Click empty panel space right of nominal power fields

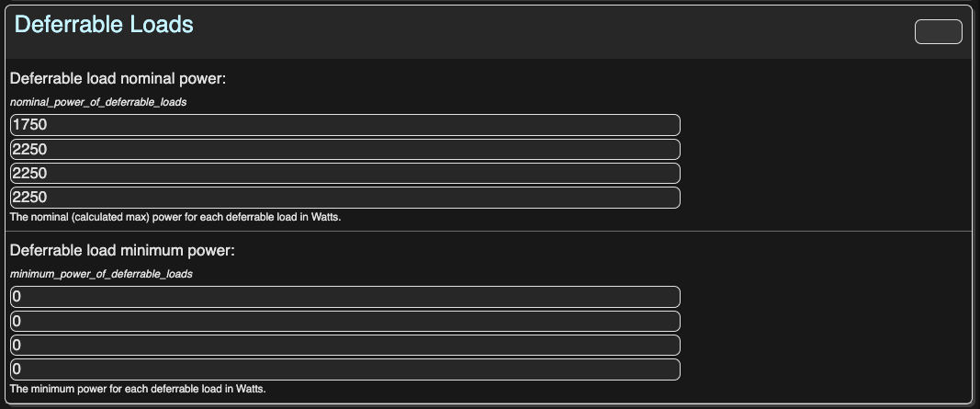click(x=827, y=161)
